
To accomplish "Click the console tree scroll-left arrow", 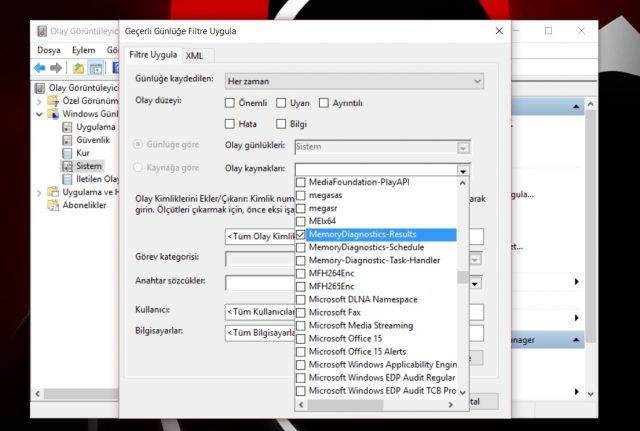I will (x=38, y=394).
